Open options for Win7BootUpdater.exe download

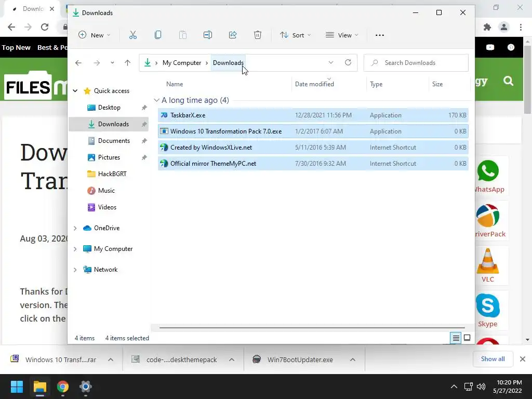(x=353, y=360)
